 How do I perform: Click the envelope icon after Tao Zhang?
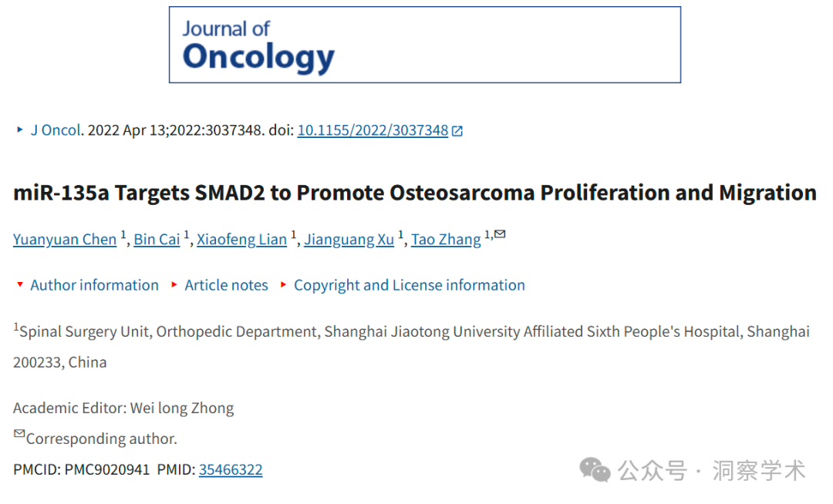pyautogui.click(x=500, y=234)
